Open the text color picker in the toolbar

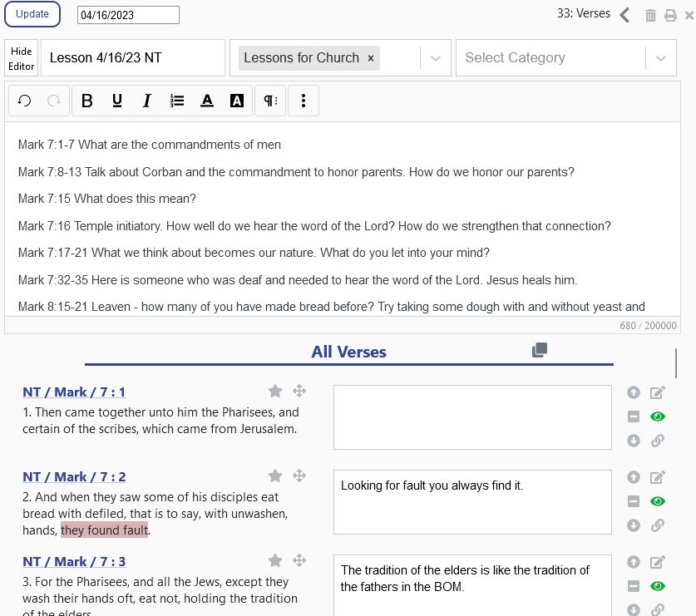(x=207, y=101)
